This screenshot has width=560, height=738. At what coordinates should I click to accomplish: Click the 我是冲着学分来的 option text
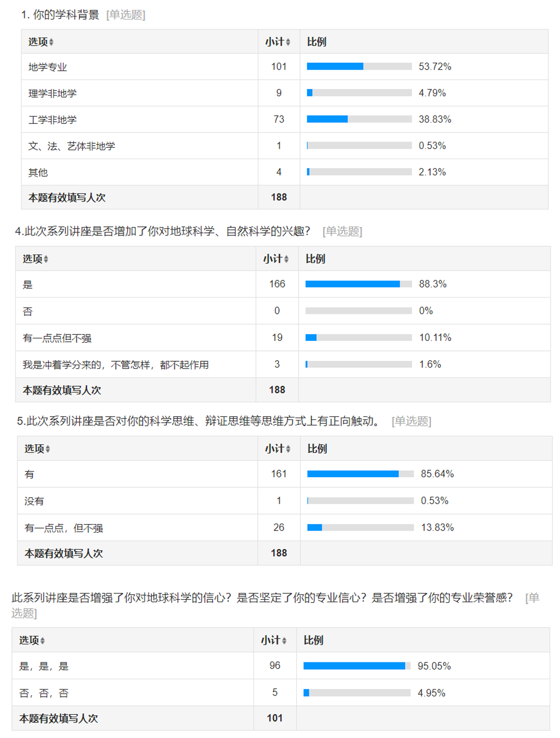coord(115,365)
